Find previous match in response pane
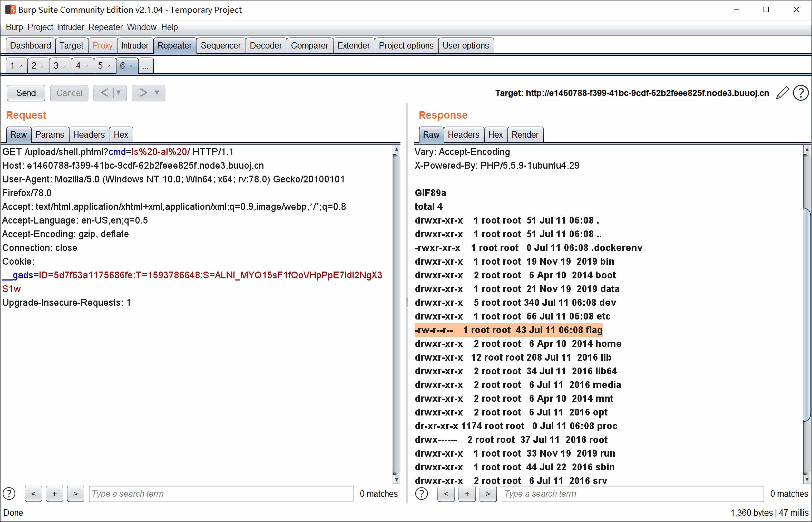This screenshot has width=812, height=522. [446, 494]
